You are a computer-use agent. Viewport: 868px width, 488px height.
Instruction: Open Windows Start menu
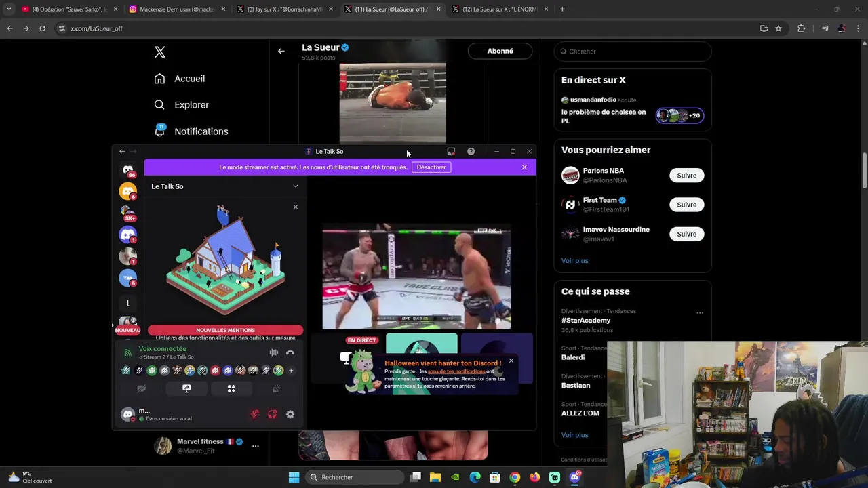294,477
